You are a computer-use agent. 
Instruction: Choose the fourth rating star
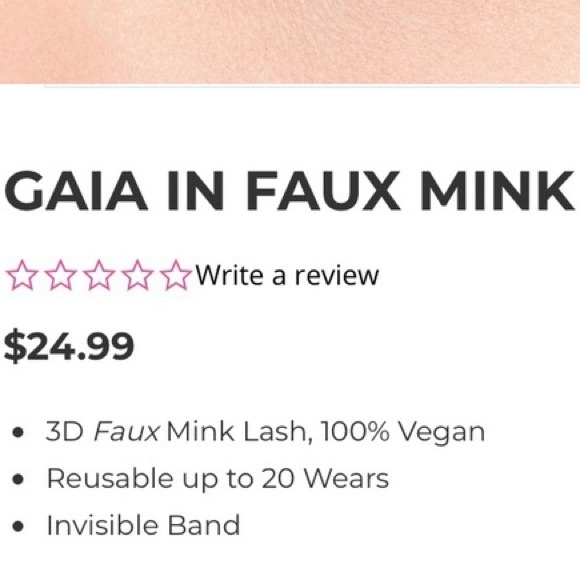(137, 275)
